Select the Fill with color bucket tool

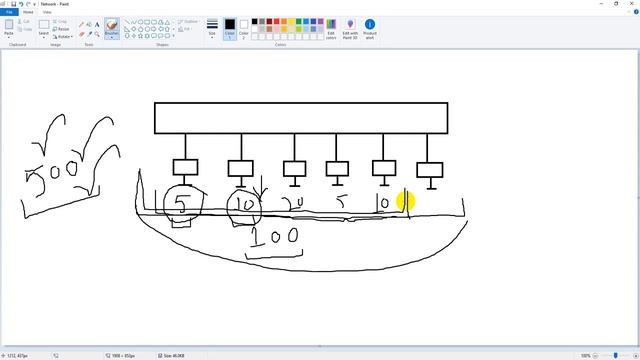tap(89, 25)
